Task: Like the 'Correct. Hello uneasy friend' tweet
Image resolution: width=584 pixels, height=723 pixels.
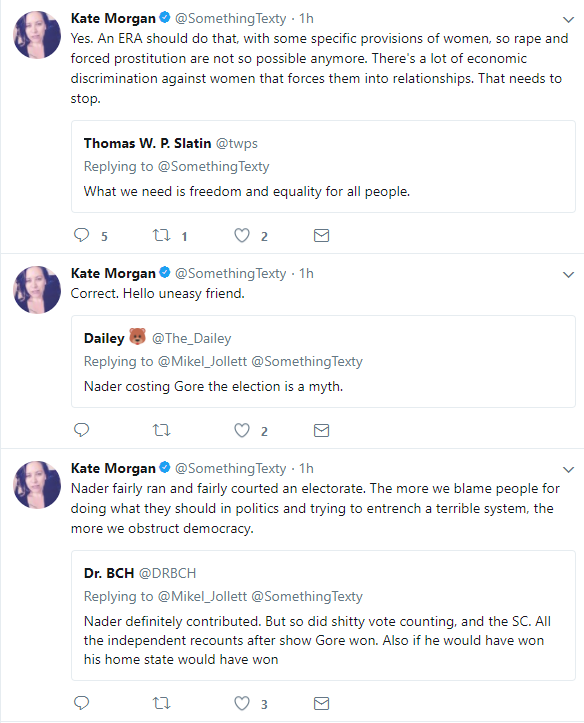Action: 242,430
